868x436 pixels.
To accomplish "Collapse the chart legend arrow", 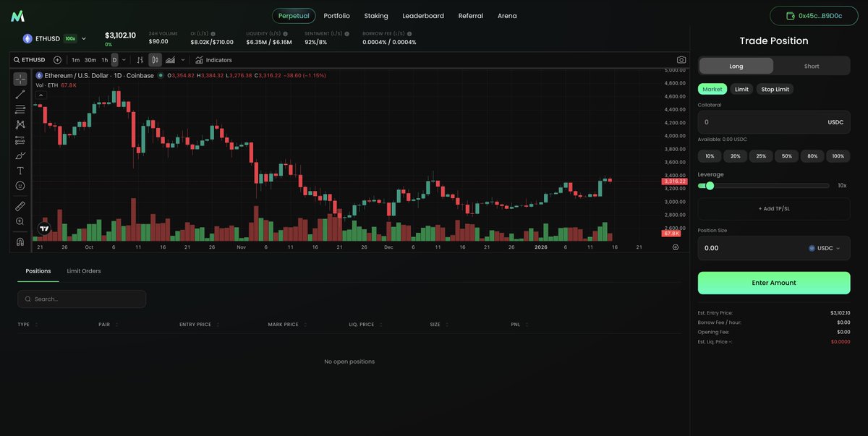I will 41,95.
